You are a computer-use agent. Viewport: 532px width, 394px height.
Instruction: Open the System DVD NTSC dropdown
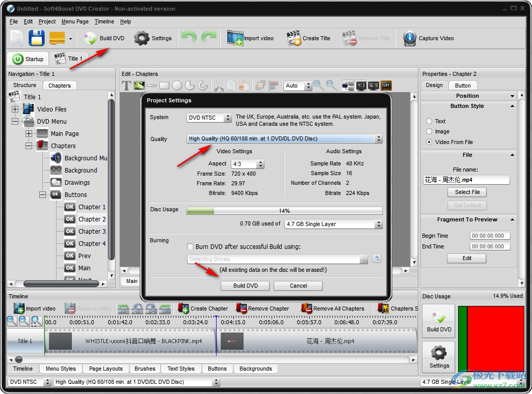click(209, 118)
